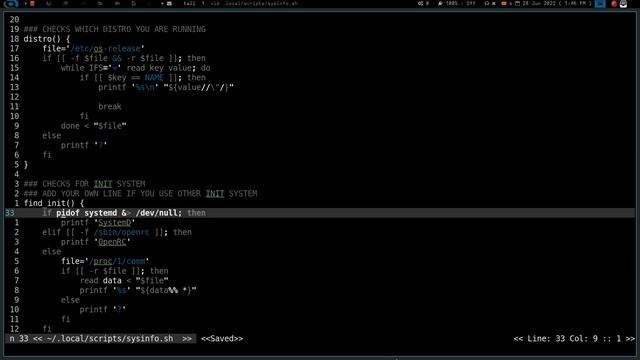Viewport: 640px width, 360px height.
Task: Click '/dev/null' on the highlighted line
Action: click(157, 213)
